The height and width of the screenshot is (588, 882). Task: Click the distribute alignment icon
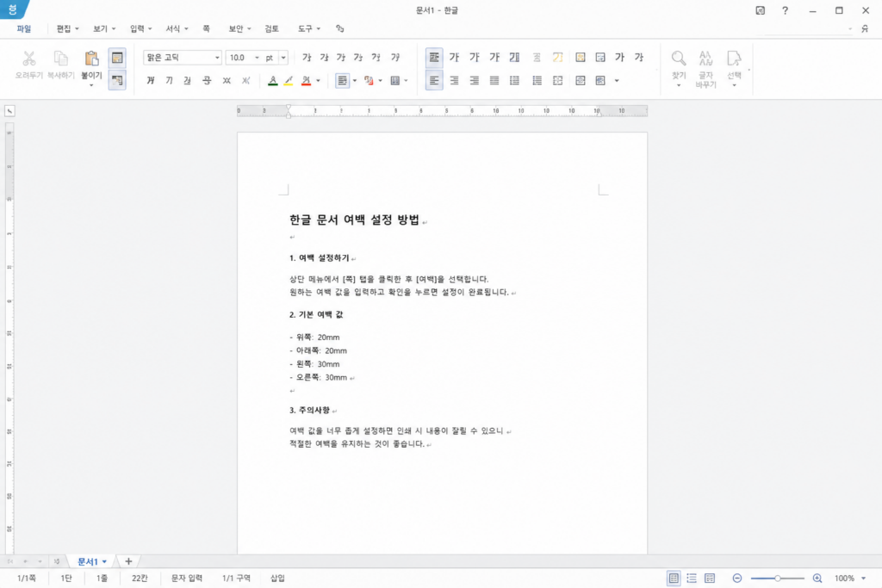514,80
